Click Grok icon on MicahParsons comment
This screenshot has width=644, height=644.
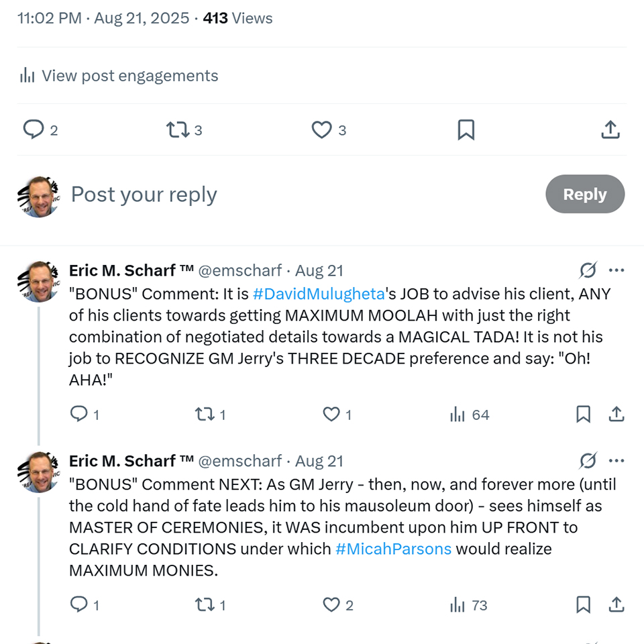[x=588, y=461]
